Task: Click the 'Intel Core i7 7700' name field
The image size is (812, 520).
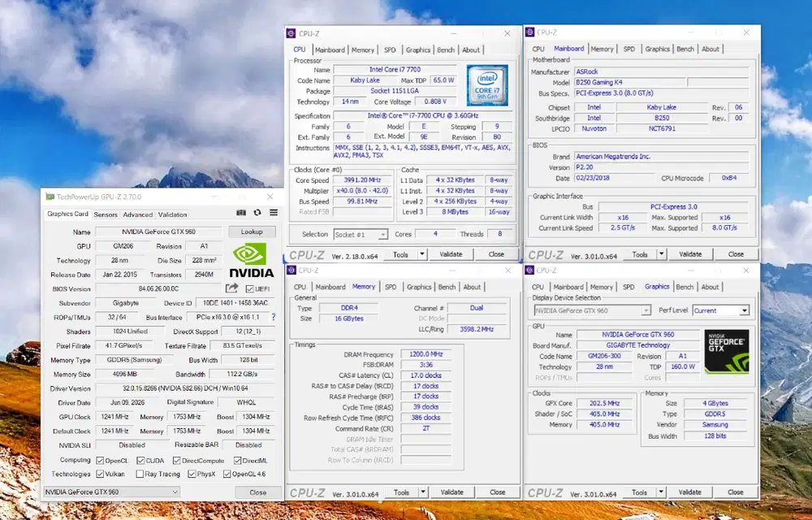Action: [395, 69]
